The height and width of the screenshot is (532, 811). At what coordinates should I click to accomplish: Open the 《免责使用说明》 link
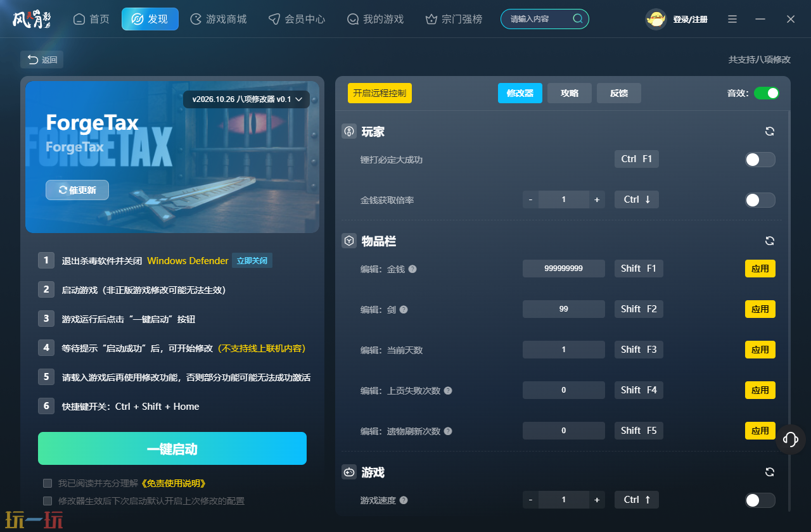point(173,483)
